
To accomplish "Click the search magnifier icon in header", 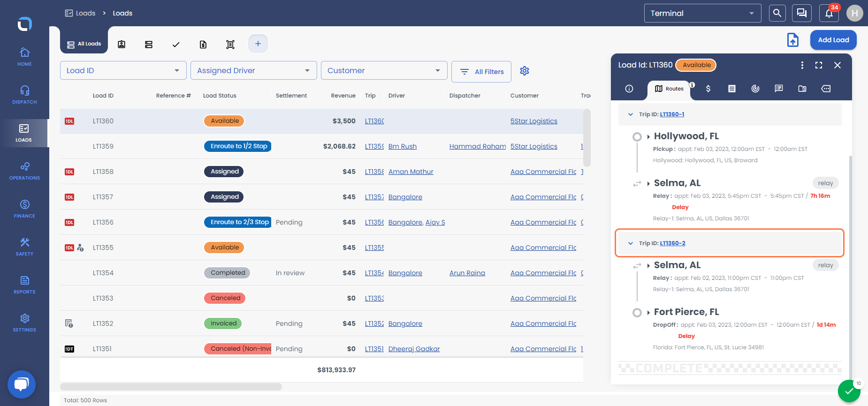I will tap(777, 13).
